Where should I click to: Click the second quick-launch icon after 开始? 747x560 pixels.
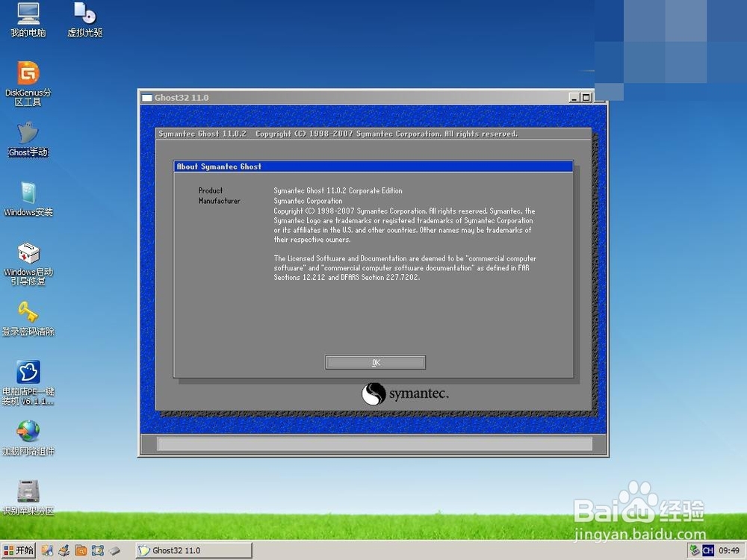click(63, 550)
